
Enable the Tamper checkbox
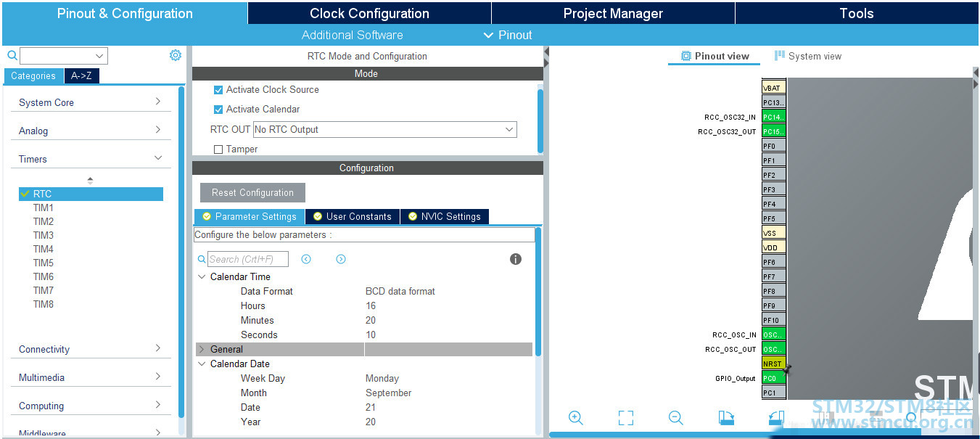(218, 149)
